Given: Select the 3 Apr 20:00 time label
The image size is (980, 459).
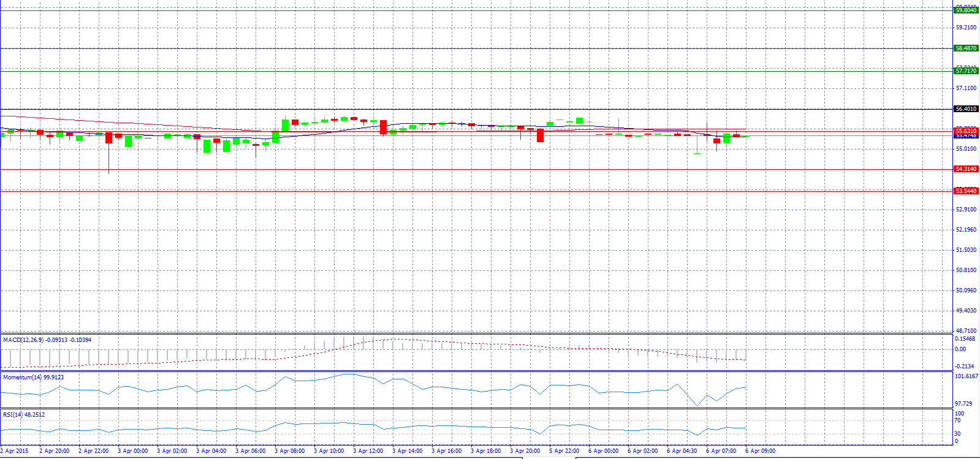Looking at the screenshot, I should tap(525, 451).
